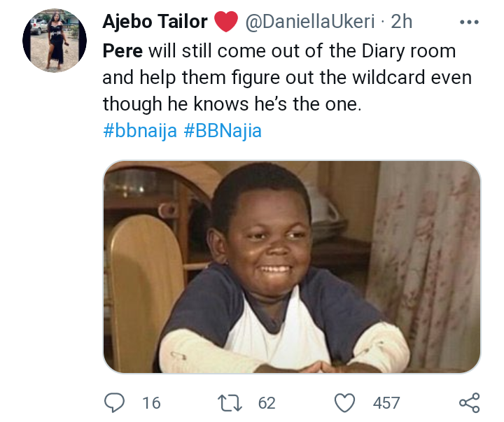This screenshot has width=504, height=422.
Task: Click the Ajebo Tailor display name
Action: click(x=155, y=22)
